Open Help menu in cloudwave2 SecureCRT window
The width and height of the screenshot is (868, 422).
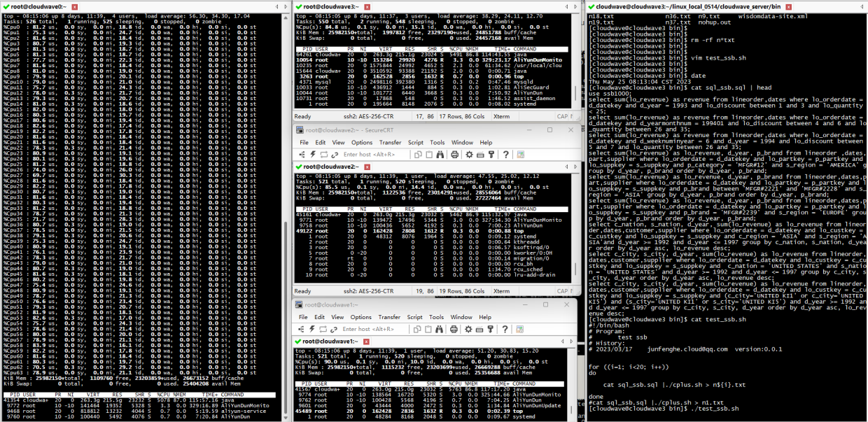pos(486,143)
